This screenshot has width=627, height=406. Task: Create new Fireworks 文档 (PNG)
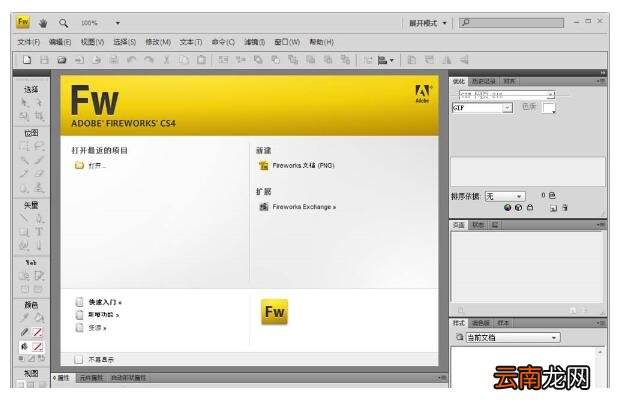point(303,166)
